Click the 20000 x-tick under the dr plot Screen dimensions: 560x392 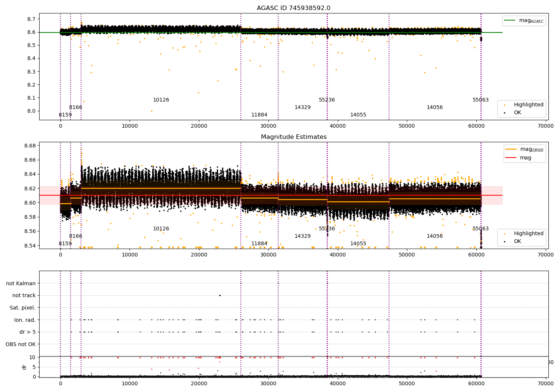(x=199, y=383)
